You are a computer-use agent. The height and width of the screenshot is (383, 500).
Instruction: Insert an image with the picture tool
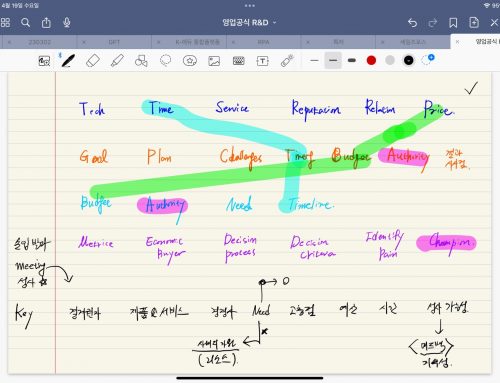[x=214, y=61]
